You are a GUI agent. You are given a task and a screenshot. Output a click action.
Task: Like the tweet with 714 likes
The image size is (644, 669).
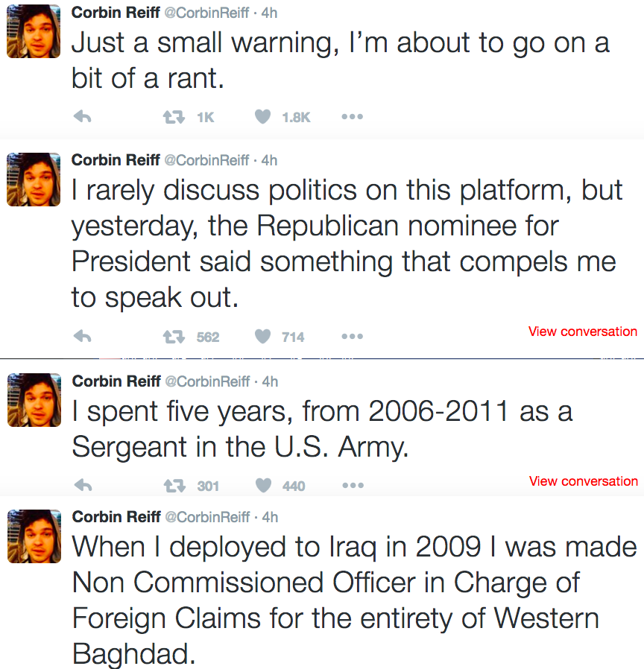coord(263,337)
